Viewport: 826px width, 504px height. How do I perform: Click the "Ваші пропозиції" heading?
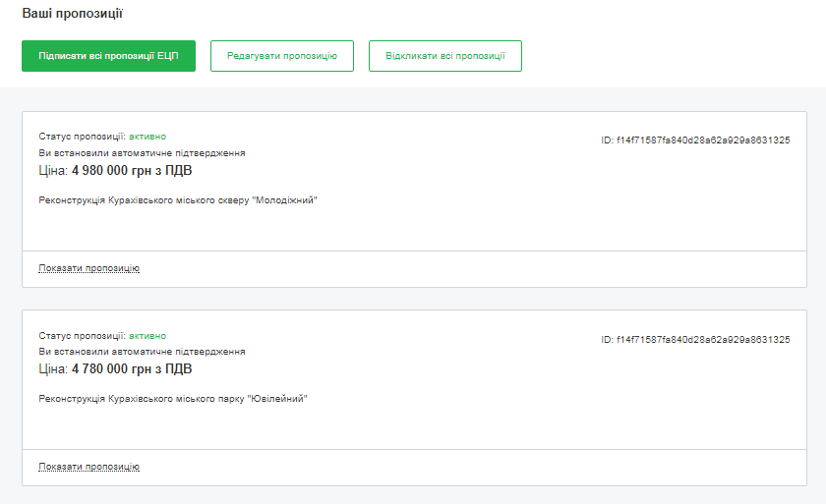coord(73,15)
